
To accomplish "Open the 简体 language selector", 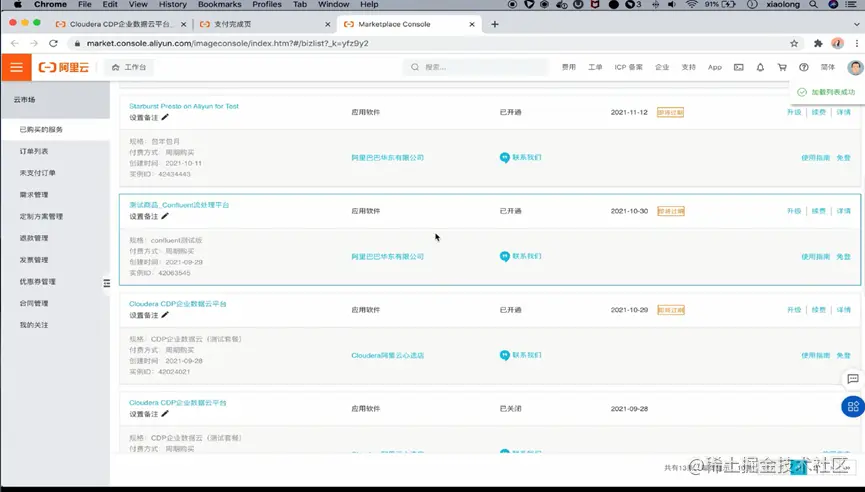I will pyautogui.click(x=827, y=67).
